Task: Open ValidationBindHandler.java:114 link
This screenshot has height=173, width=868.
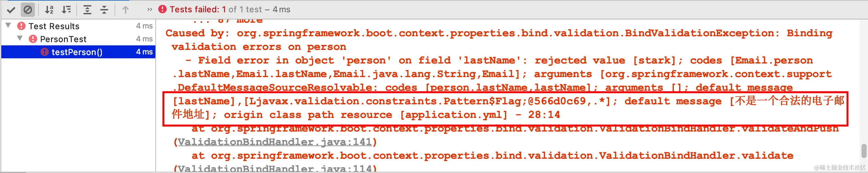Action: coord(275,168)
